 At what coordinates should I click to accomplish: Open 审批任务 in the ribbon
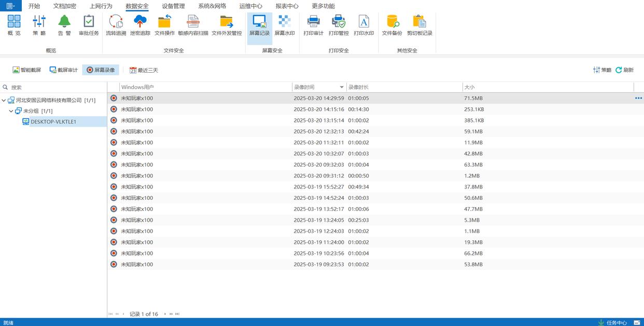(x=89, y=25)
